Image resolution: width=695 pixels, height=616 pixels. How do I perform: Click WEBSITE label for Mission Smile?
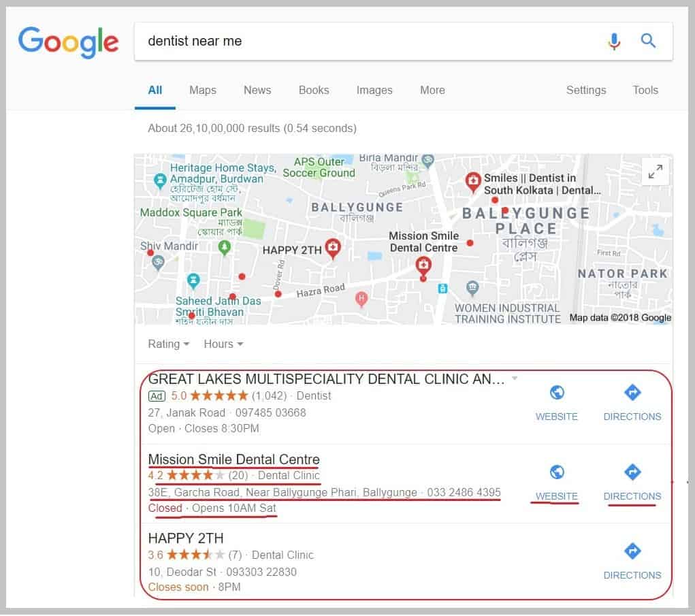click(556, 496)
